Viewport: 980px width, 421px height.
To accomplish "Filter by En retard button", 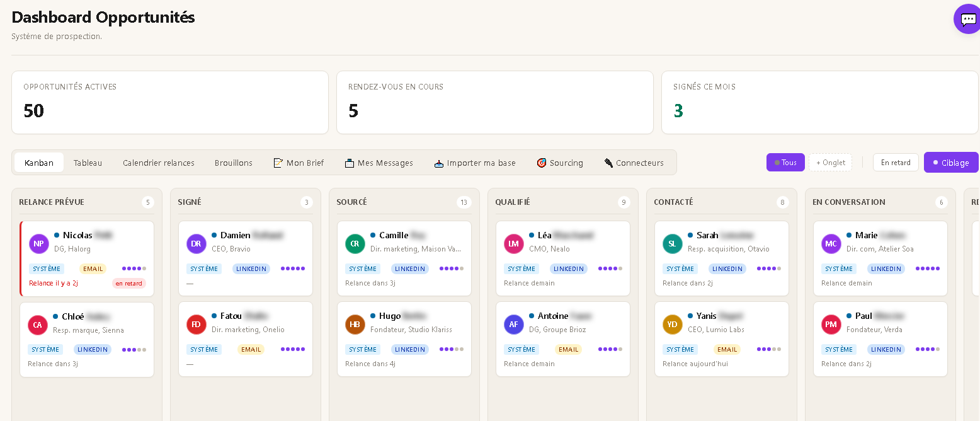I will click(896, 163).
